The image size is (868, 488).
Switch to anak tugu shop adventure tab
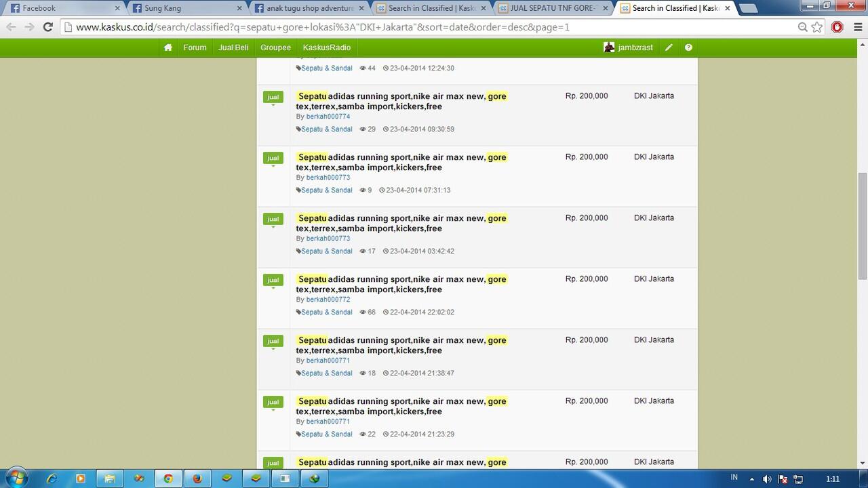pyautogui.click(x=309, y=8)
